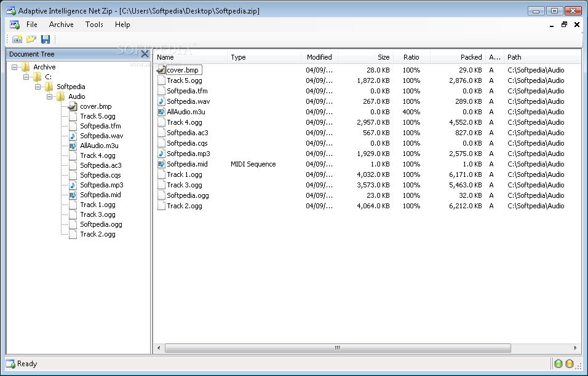Collapse the Audio tree node

(x=49, y=96)
